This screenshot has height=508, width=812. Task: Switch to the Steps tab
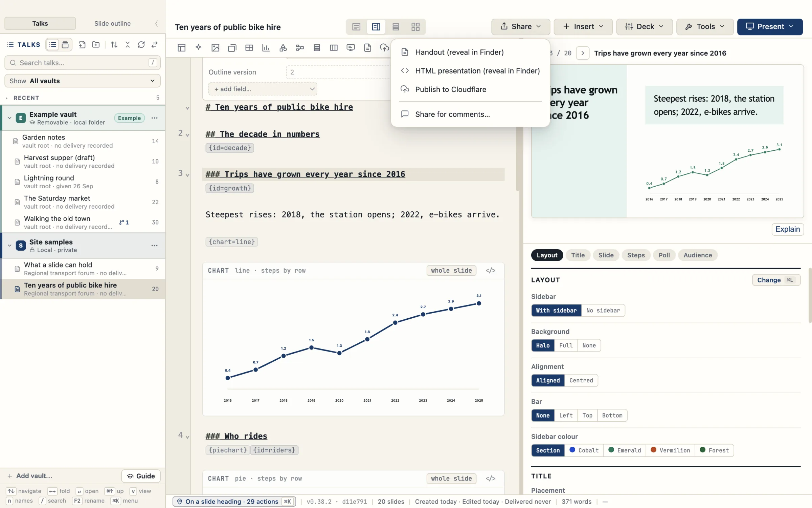(636, 255)
